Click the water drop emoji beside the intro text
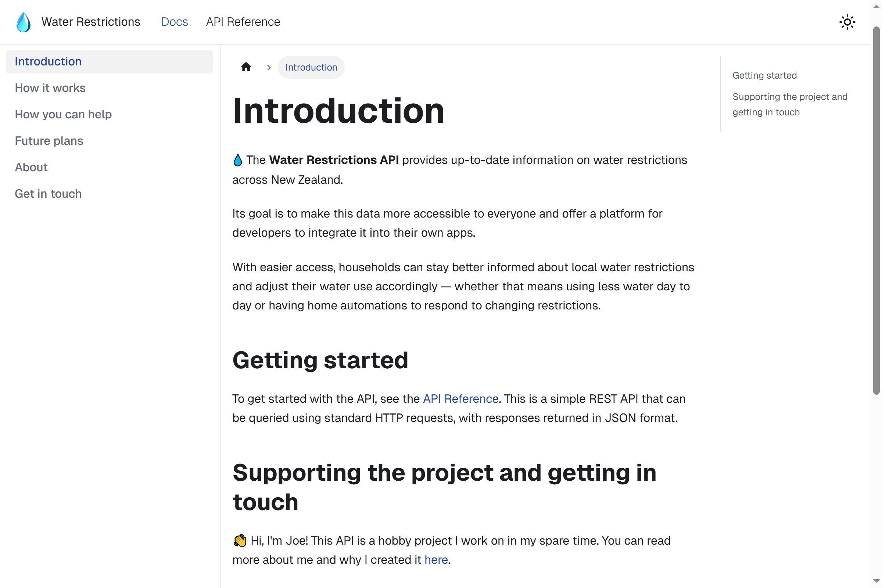This screenshot has width=882, height=588. tap(237, 159)
